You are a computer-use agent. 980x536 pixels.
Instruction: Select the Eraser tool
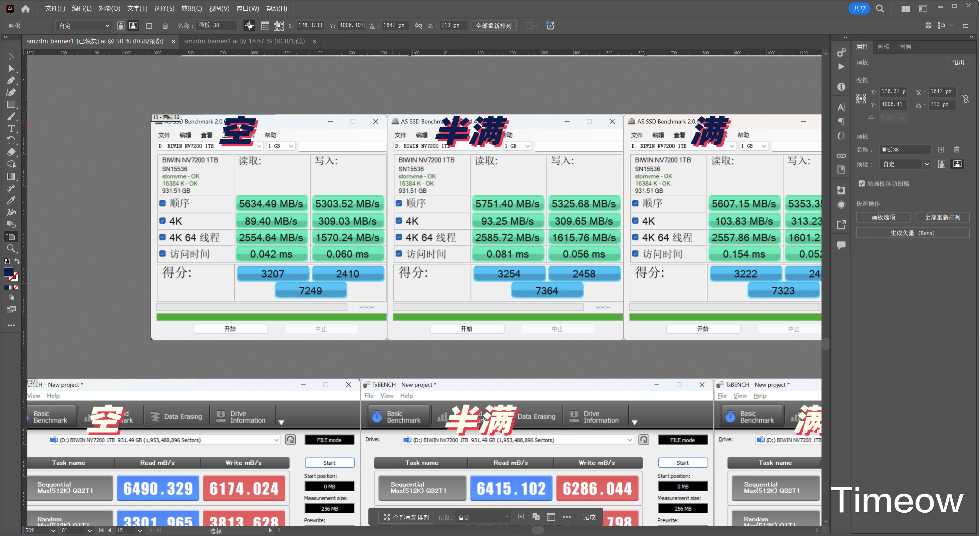[x=11, y=152]
